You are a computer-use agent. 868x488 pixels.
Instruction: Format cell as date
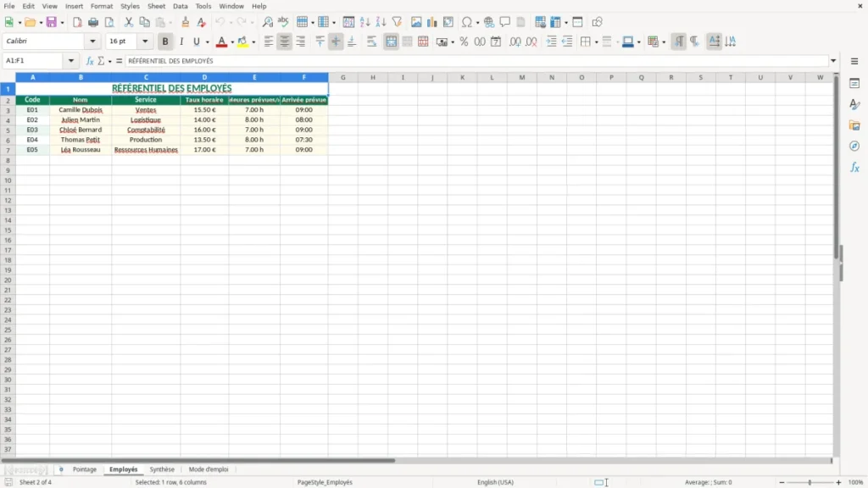[x=496, y=42]
